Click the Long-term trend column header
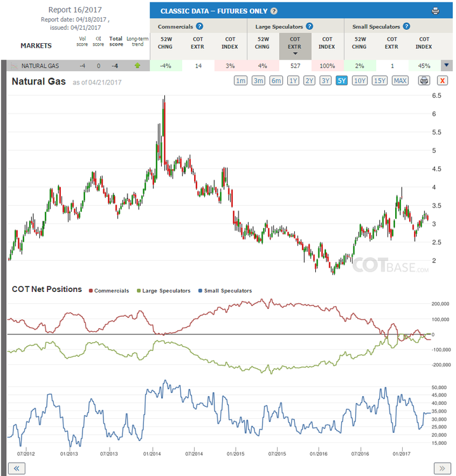Screen dimensions: 456x476 tap(138, 42)
